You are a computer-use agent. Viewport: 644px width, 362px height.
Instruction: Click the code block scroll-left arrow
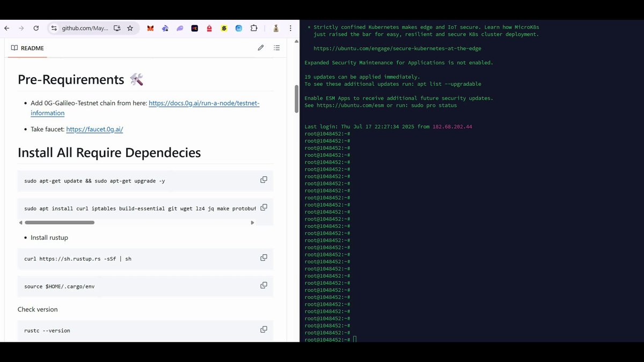click(21, 223)
